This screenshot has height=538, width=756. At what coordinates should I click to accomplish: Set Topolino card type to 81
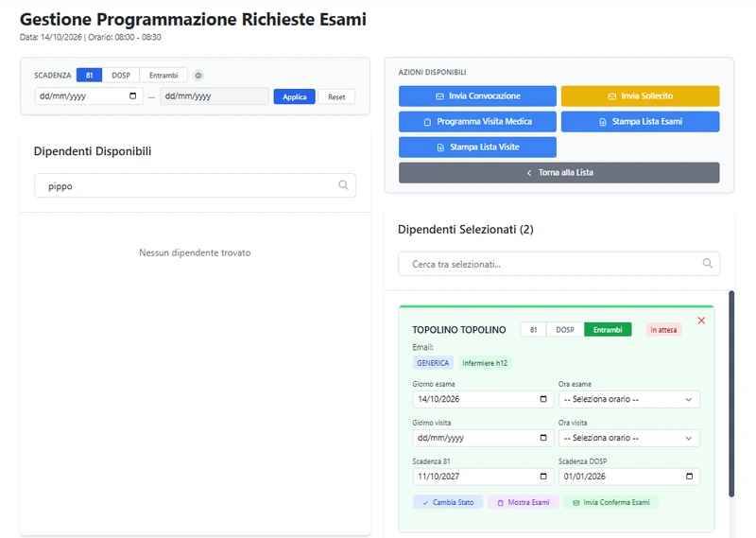(x=533, y=330)
